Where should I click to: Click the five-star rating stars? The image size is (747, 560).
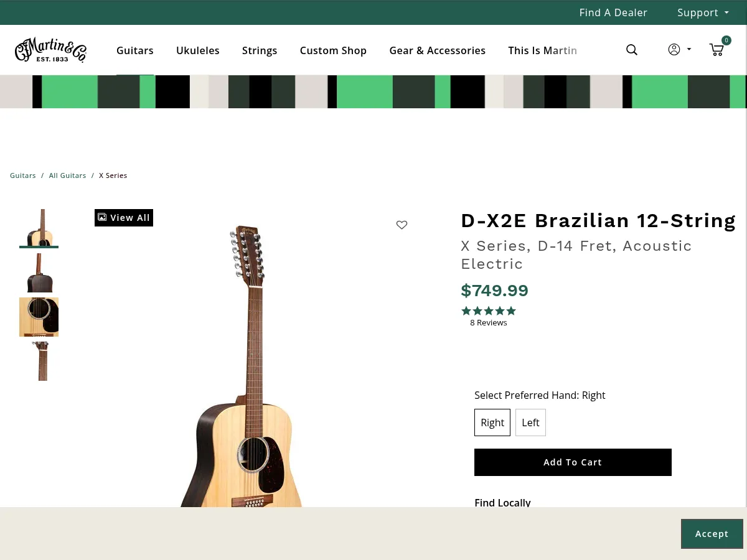coord(489,310)
